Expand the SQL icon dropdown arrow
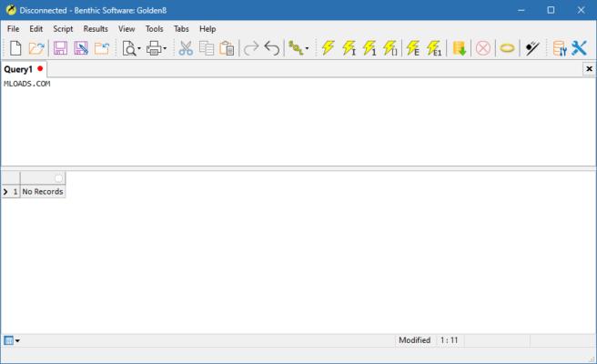597x364 pixels. pos(307,48)
